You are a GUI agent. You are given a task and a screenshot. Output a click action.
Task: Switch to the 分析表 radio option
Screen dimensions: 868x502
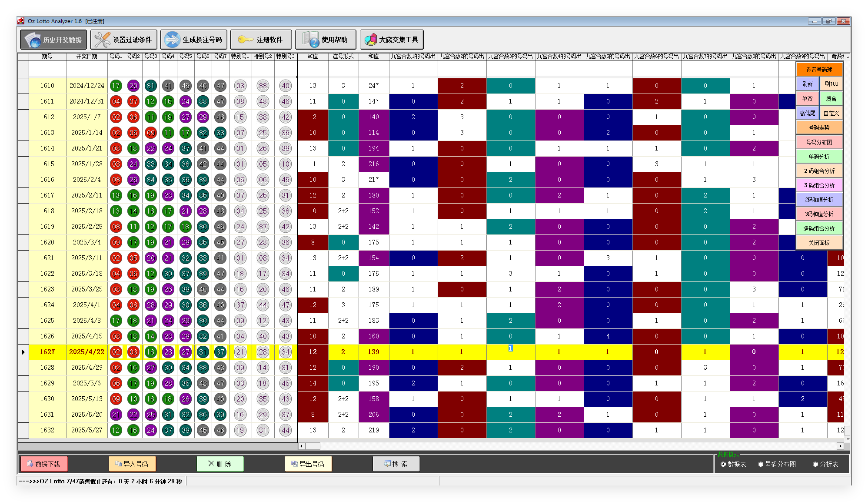(x=815, y=464)
